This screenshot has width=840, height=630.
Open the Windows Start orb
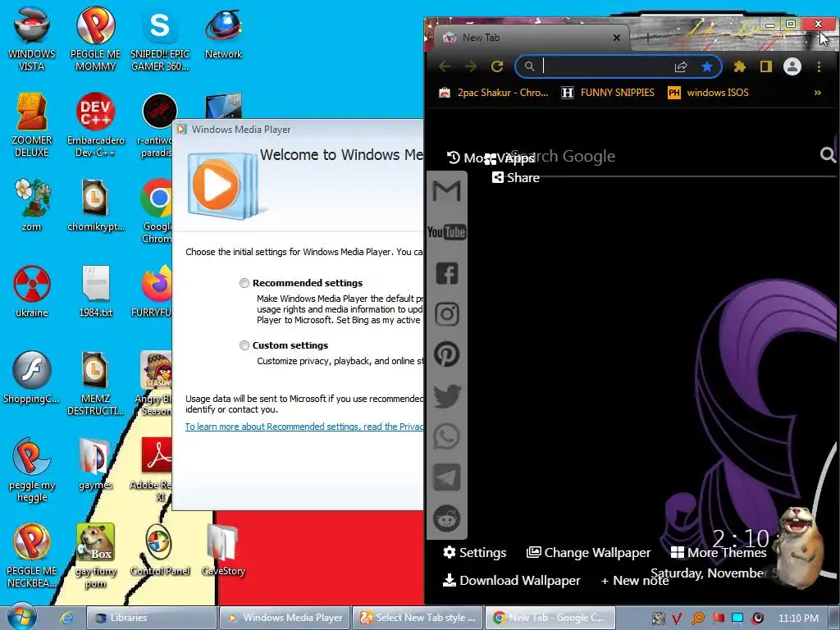point(21,616)
